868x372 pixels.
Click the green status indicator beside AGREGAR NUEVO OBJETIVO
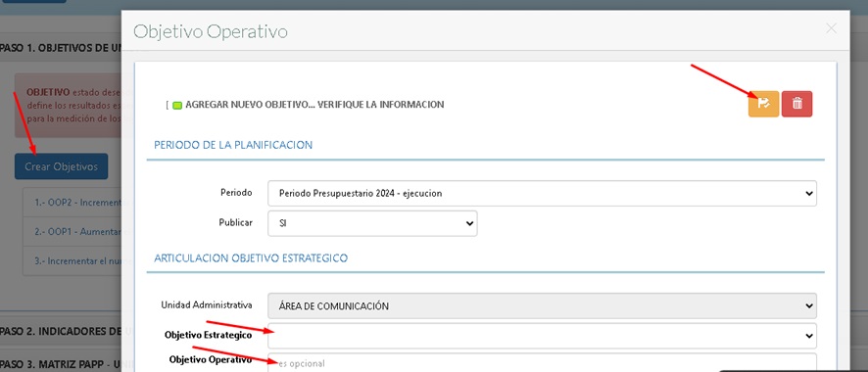pyautogui.click(x=177, y=105)
